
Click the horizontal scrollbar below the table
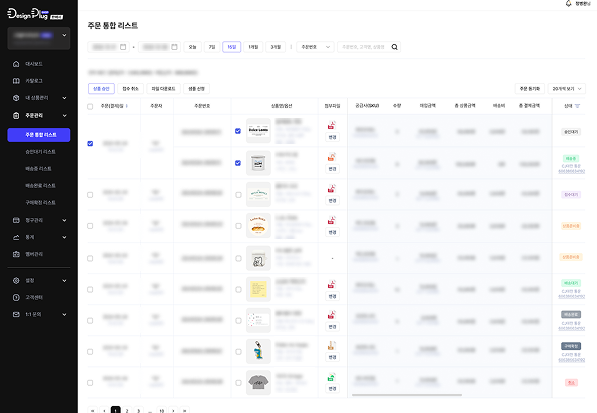pyautogui.click(x=407, y=395)
